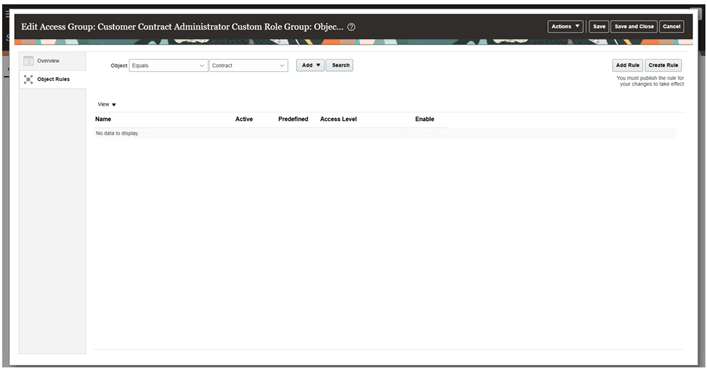Switch to the Object Rules tab
The image size is (707, 369).
52,79
